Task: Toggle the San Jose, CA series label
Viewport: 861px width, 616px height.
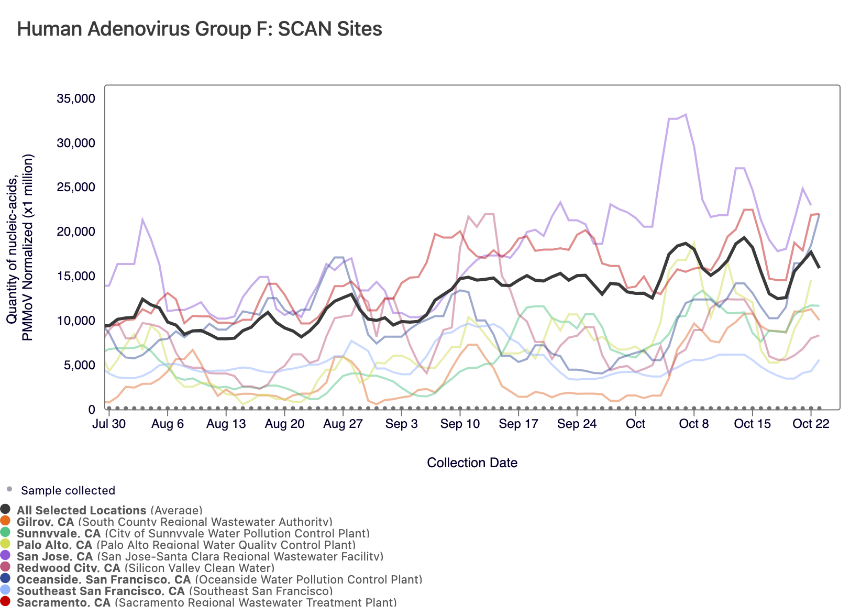Action: point(54,556)
